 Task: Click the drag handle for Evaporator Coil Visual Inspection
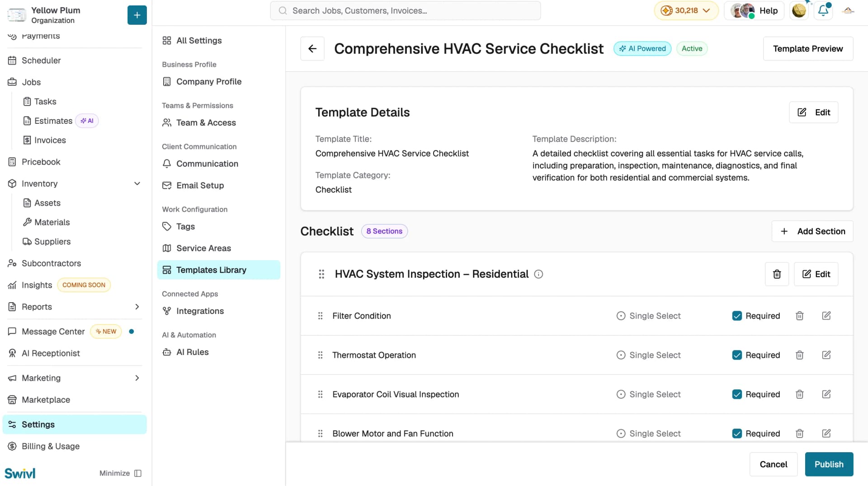pyautogui.click(x=320, y=394)
